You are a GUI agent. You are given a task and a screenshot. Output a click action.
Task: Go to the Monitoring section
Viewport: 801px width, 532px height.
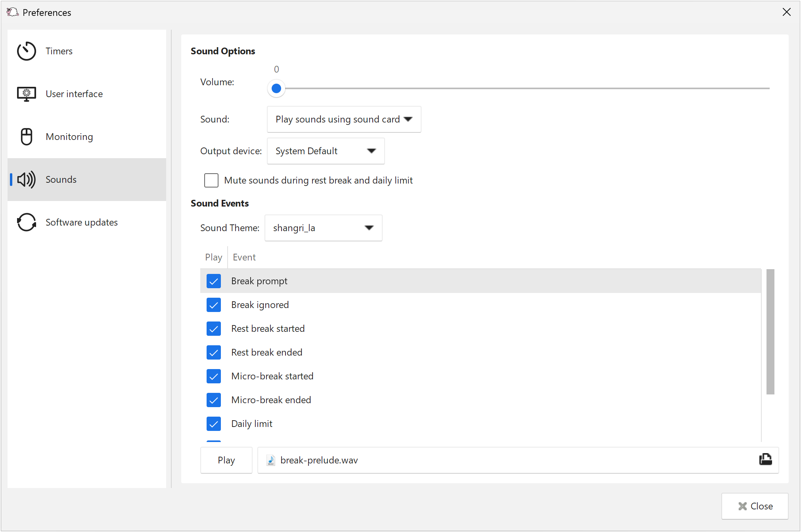click(87, 137)
